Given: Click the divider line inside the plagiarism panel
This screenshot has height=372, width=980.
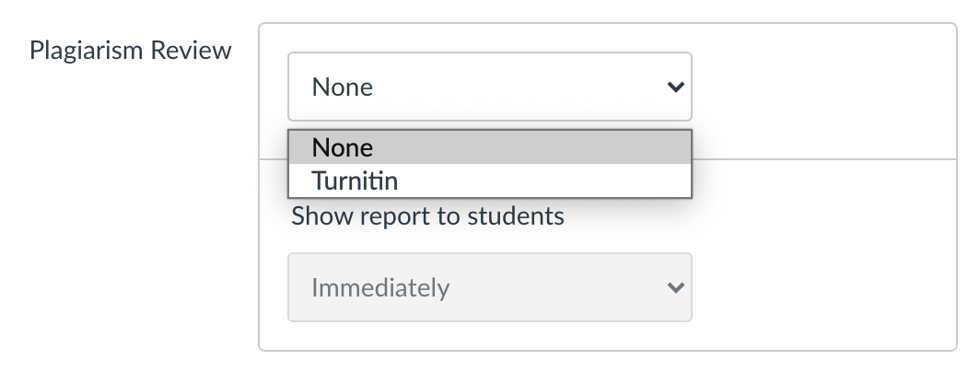Looking at the screenshot, I should pos(823,159).
